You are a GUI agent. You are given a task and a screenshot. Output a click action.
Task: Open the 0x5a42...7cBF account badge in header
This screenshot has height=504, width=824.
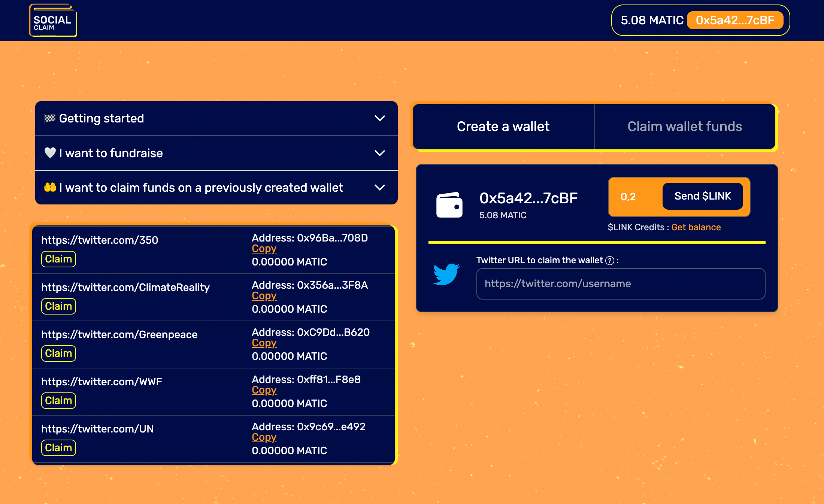(x=734, y=20)
